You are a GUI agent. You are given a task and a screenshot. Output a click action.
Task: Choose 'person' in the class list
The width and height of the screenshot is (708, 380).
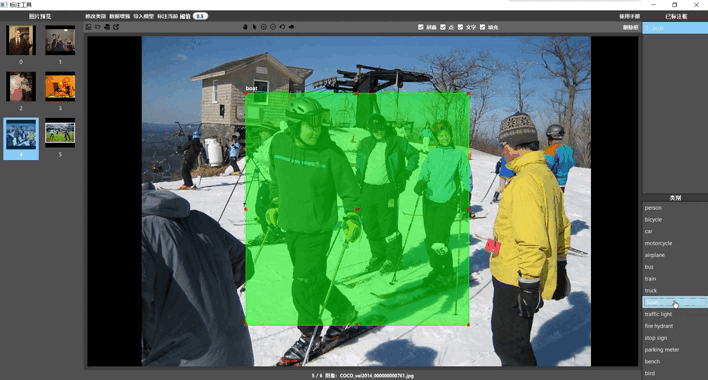tap(675, 208)
